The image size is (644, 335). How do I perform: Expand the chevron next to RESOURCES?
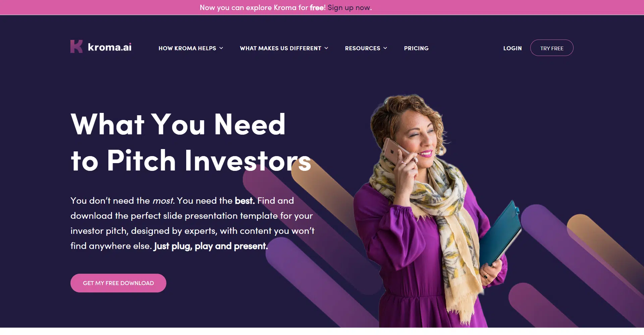tap(385, 48)
